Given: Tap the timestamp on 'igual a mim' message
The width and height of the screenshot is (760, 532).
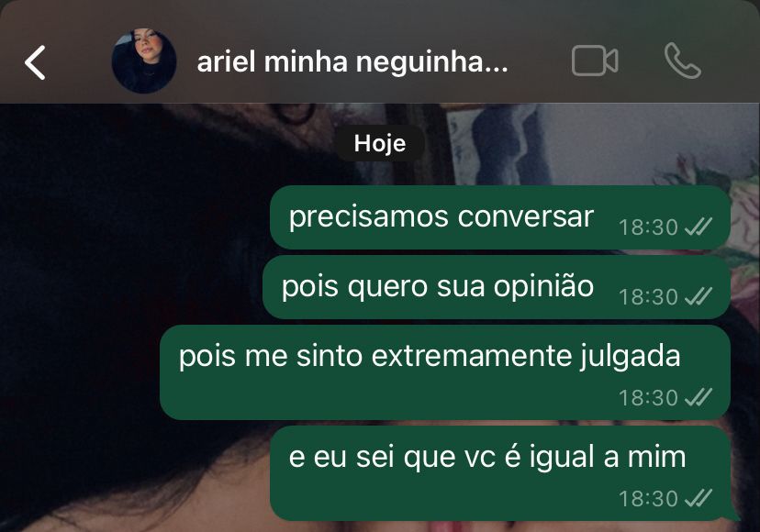Looking at the screenshot, I should pyautogui.click(x=648, y=499).
